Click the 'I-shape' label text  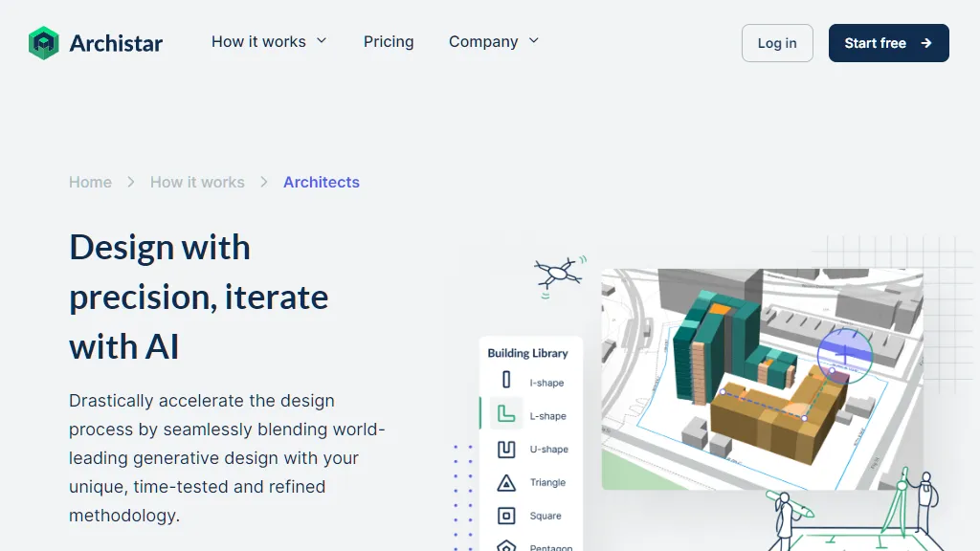pyautogui.click(x=546, y=383)
